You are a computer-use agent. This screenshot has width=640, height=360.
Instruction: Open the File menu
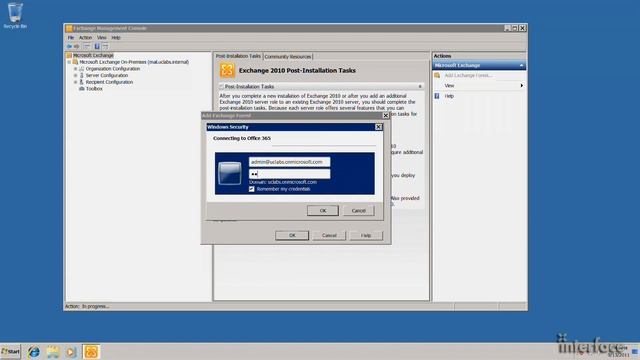coord(71,38)
